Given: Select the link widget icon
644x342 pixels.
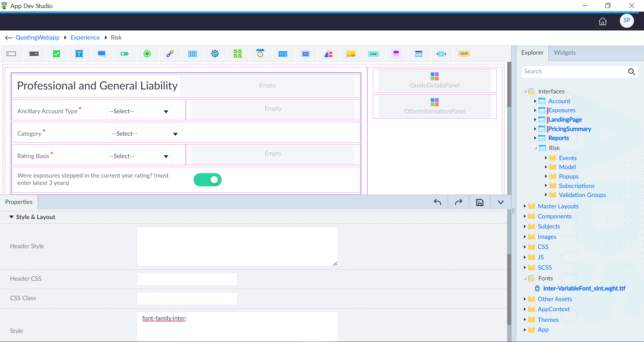Looking at the screenshot, I should [170, 54].
